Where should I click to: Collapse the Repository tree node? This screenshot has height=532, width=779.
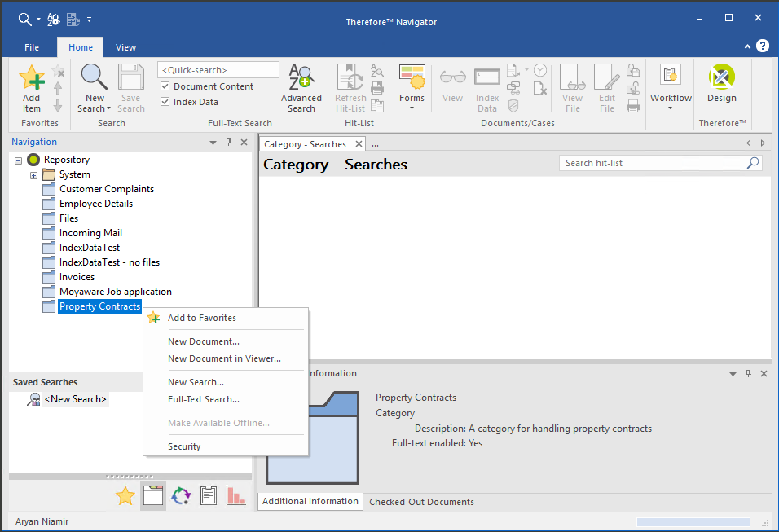coord(19,160)
